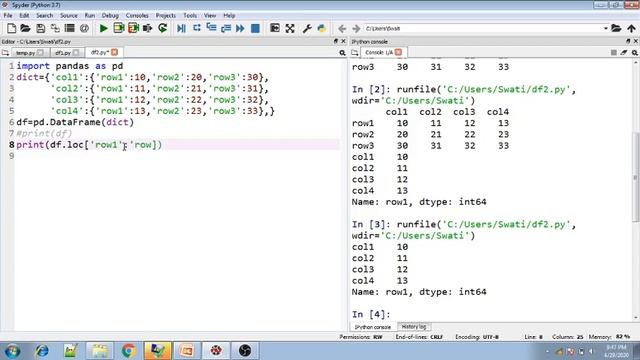
Task: Open the Tools menu
Action: pos(190,16)
